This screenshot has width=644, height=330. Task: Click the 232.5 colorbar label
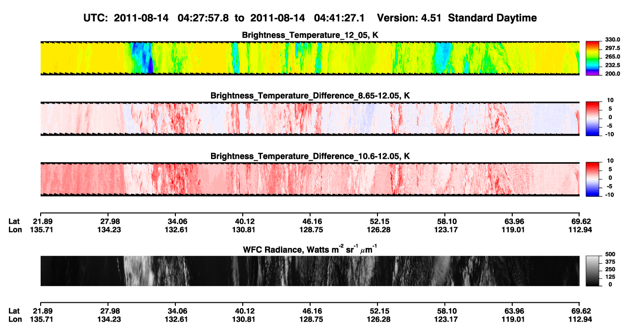[612, 65]
